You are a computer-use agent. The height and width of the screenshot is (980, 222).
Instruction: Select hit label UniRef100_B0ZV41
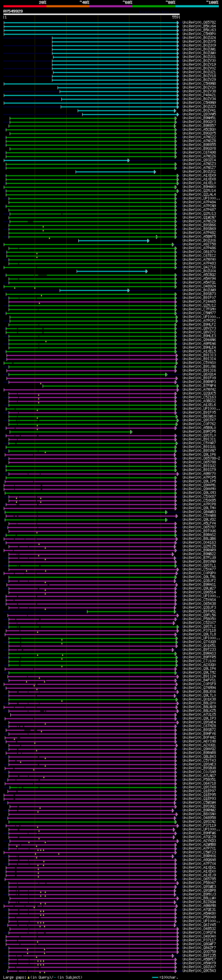[199, 110]
